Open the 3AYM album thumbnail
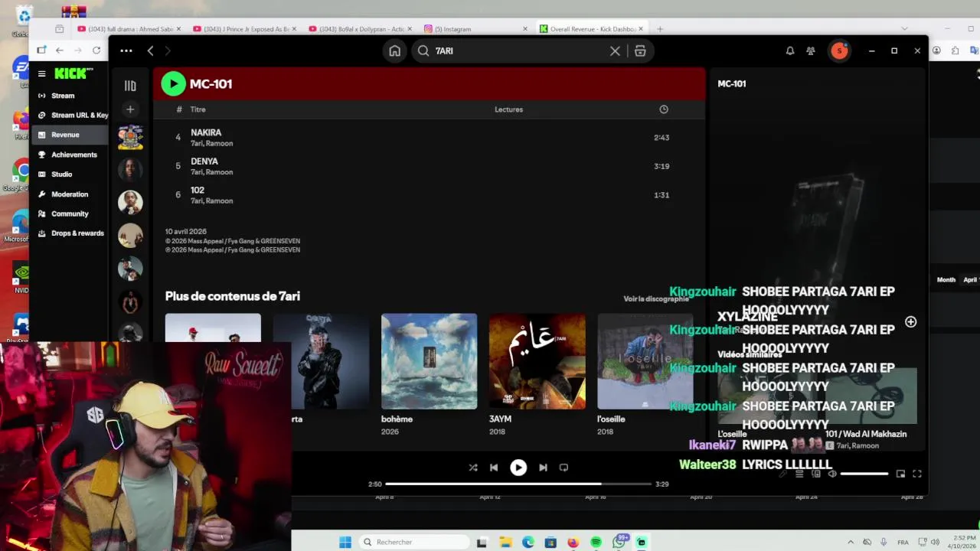The image size is (980, 551). 537,361
